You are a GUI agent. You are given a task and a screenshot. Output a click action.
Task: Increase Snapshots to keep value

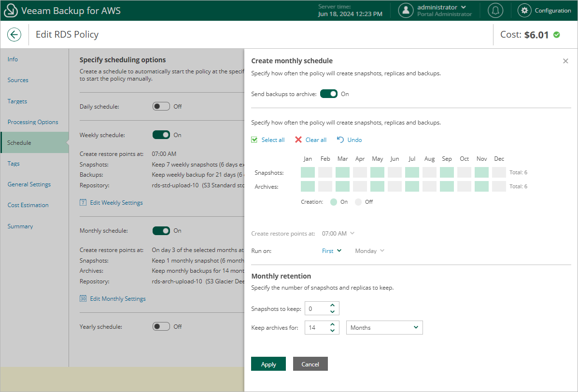click(x=333, y=305)
